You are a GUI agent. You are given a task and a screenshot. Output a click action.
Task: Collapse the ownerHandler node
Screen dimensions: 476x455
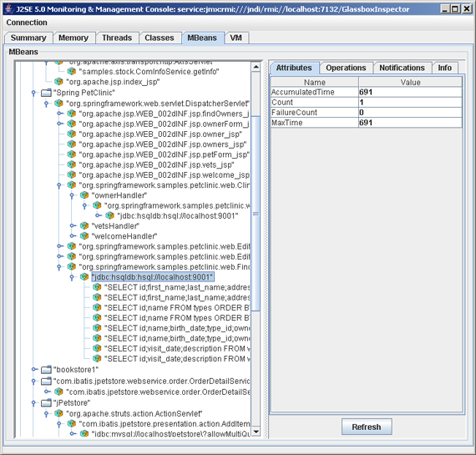coord(72,196)
